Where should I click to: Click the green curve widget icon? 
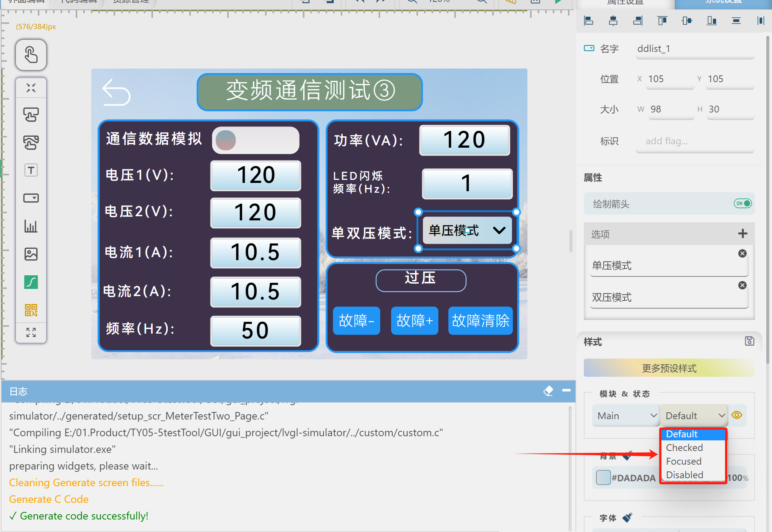tap(31, 282)
